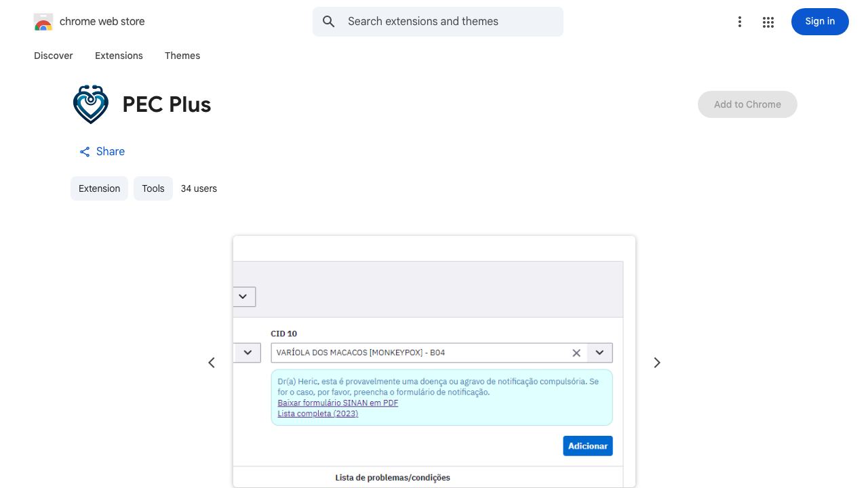Click the Add to Chrome button
Image resolution: width=868 pixels, height=488 pixels.
747,104
